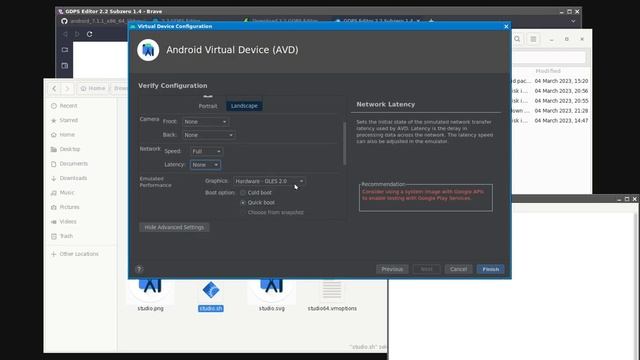
Task: Click the search field in right file manager
Action: point(549,57)
